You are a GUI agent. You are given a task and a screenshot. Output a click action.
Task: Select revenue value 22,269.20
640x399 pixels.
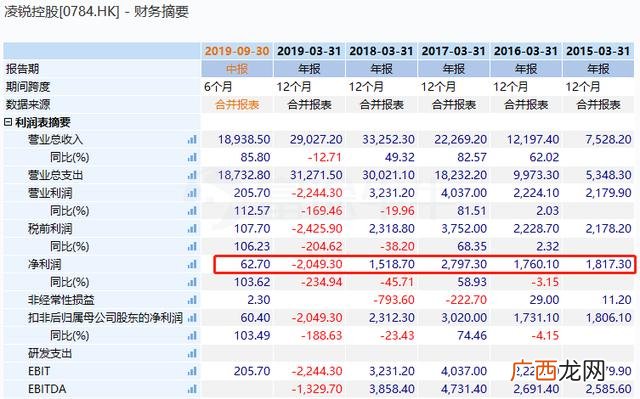coord(460,140)
